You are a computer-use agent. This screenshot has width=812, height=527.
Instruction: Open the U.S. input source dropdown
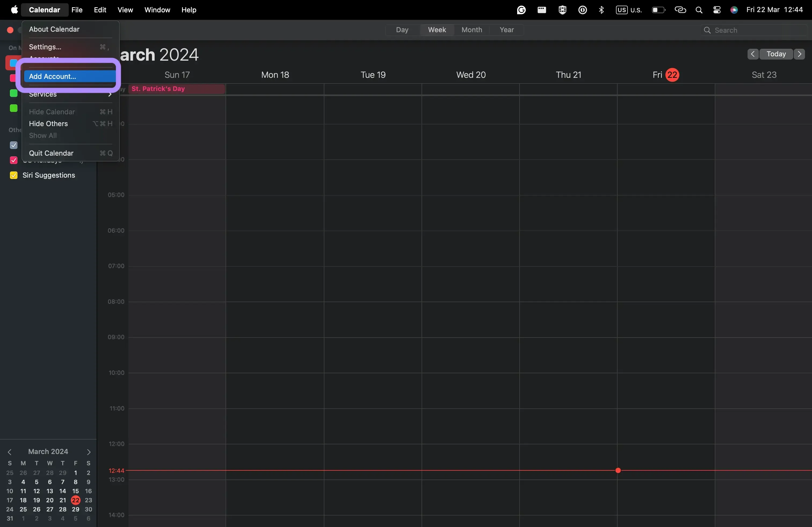[x=629, y=10]
